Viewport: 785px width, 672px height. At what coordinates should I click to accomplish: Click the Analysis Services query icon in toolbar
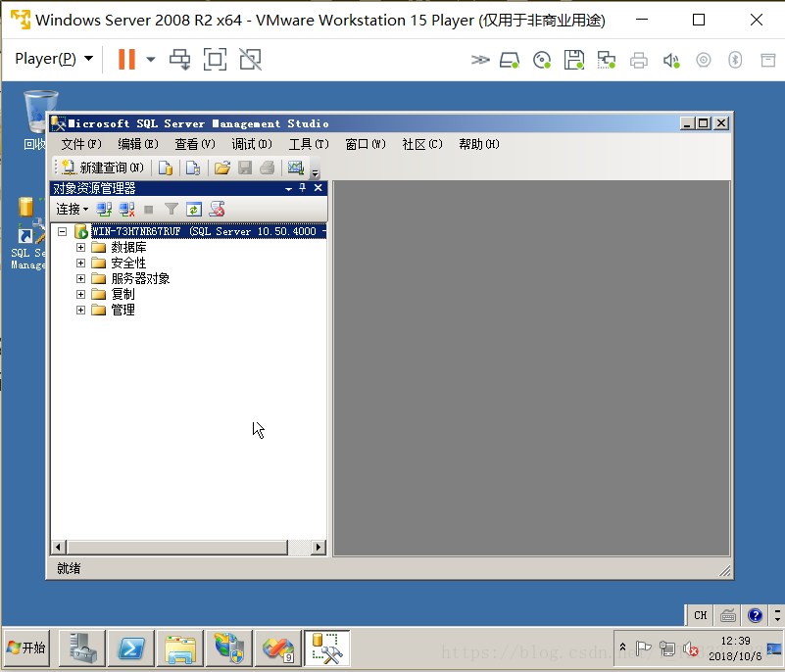pos(193,168)
